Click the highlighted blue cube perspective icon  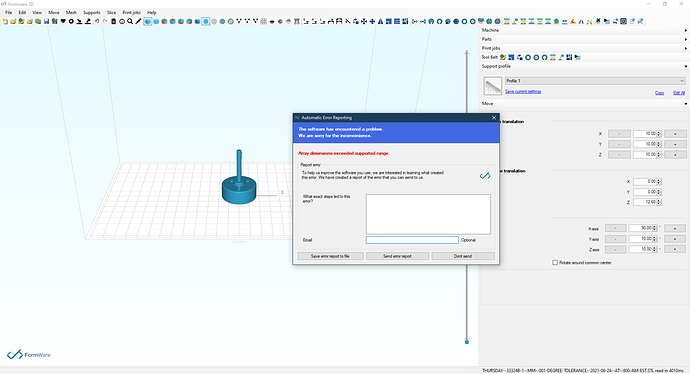[147, 21]
